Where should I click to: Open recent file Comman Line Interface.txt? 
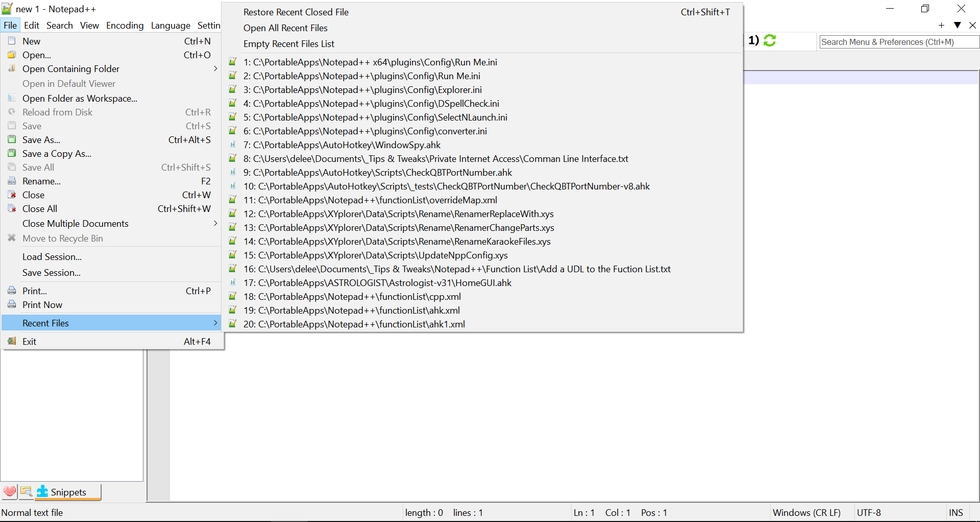coord(483,158)
